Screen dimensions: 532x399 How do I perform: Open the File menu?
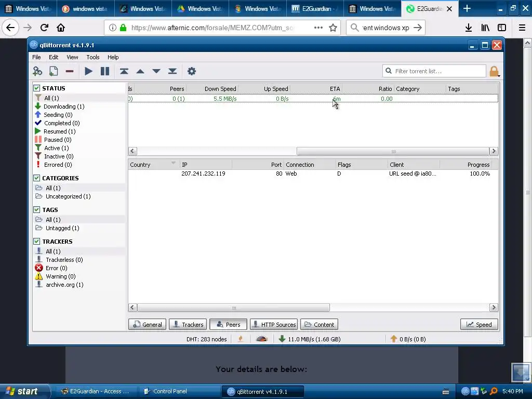point(36,57)
